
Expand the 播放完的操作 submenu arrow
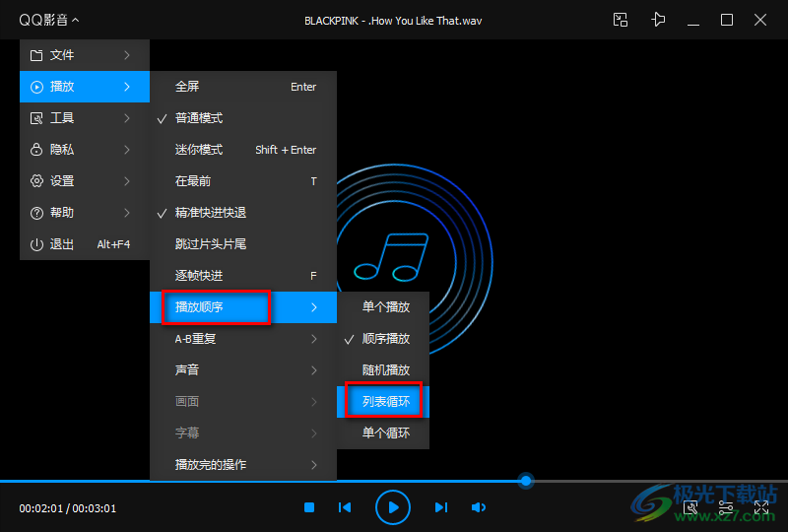pos(314,465)
